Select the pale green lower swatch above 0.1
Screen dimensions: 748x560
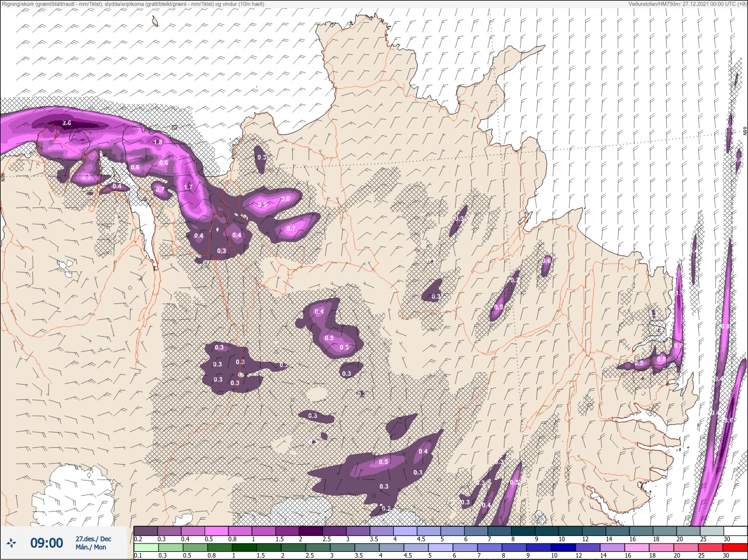click(x=146, y=547)
